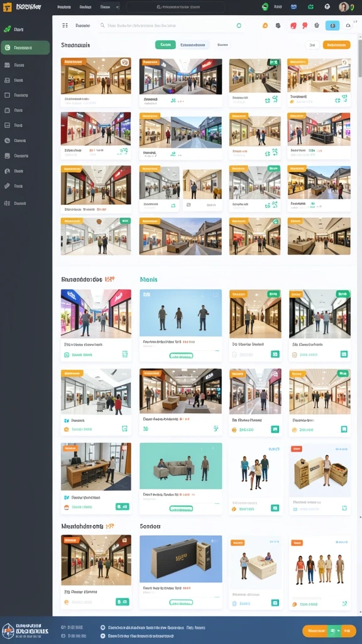Click the orange button at top right of content
Image resolution: width=362 pixels, height=644 pixels.
click(337, 45)
